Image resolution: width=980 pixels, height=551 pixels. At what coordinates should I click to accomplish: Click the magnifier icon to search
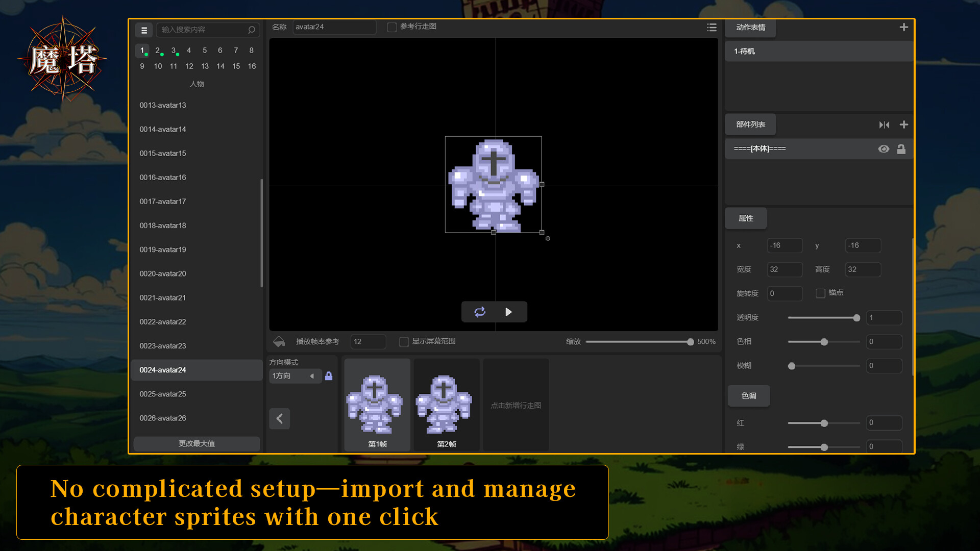pos(251,30)
